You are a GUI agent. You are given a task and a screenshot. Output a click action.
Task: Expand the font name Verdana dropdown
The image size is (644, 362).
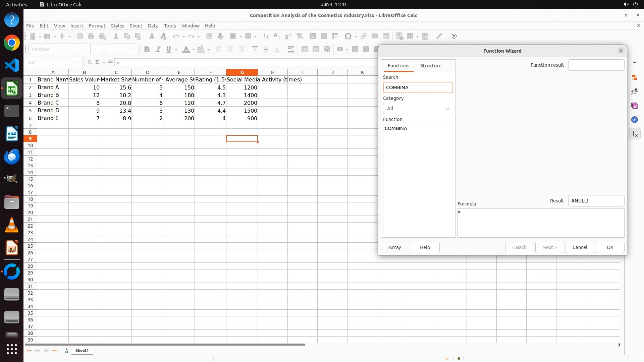96,49
